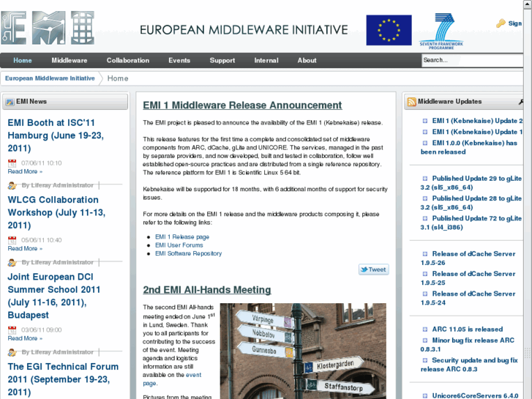532x399 pixels.
Task: Open the About menu
Action: pyautogui.click(x=307, y=61)
